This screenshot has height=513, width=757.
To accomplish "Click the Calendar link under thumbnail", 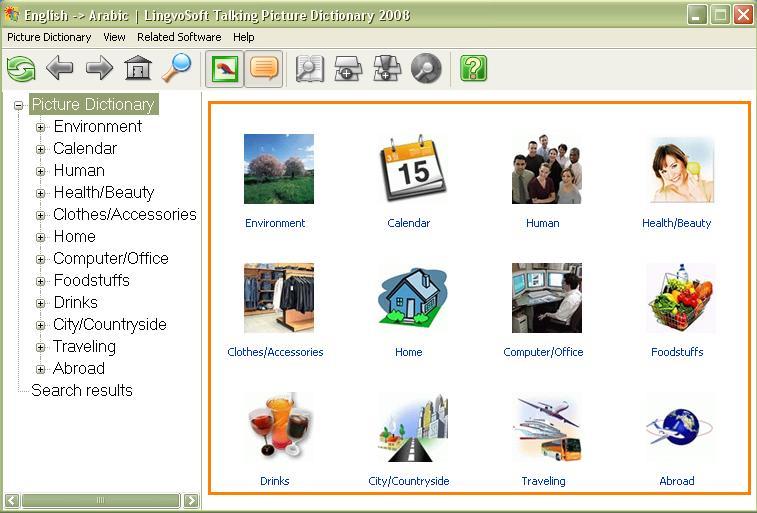I will click(408, 223).
